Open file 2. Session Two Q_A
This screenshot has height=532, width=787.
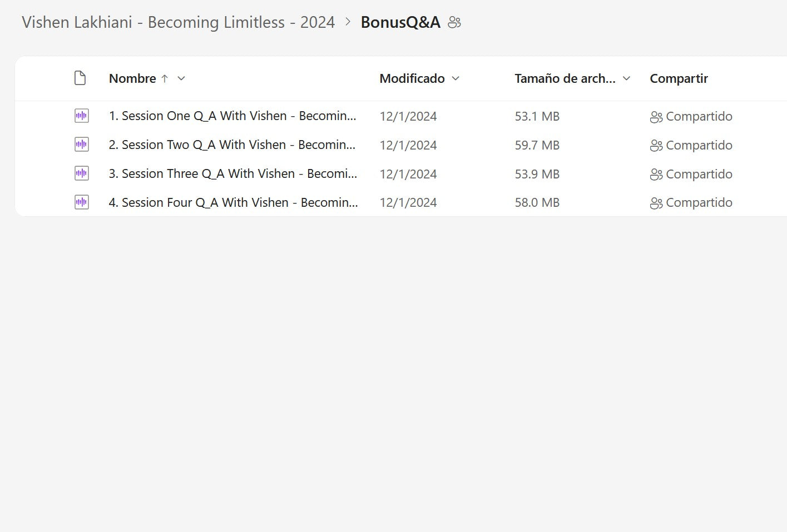click(231, 145)
